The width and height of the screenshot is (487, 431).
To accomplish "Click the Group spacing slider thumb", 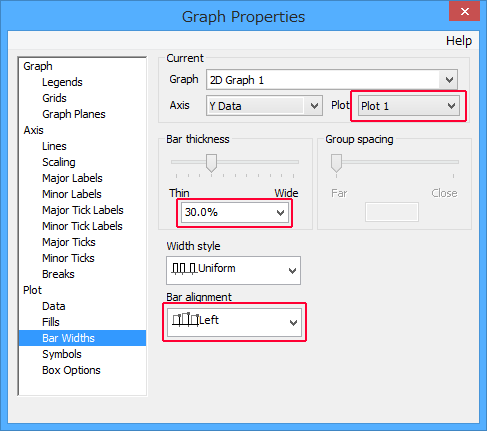I will 336,163.
